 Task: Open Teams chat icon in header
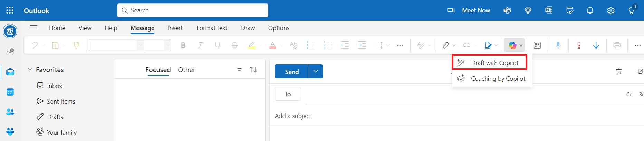click(507, 10)
